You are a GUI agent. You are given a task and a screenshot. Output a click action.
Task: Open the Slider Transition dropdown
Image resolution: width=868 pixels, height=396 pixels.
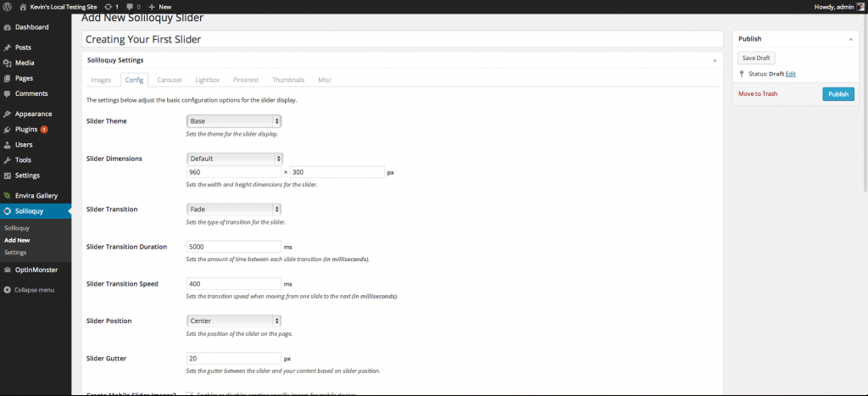click(234, 209)
